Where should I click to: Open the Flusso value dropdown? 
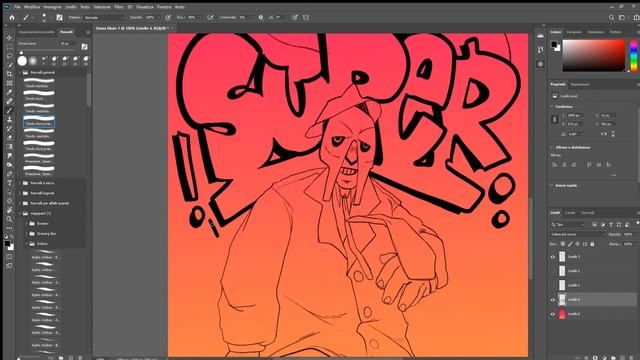(200, 18)
